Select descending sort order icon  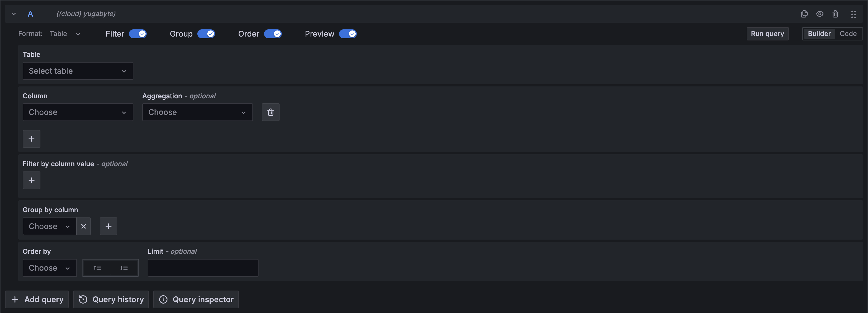click(x=124, y=268)
